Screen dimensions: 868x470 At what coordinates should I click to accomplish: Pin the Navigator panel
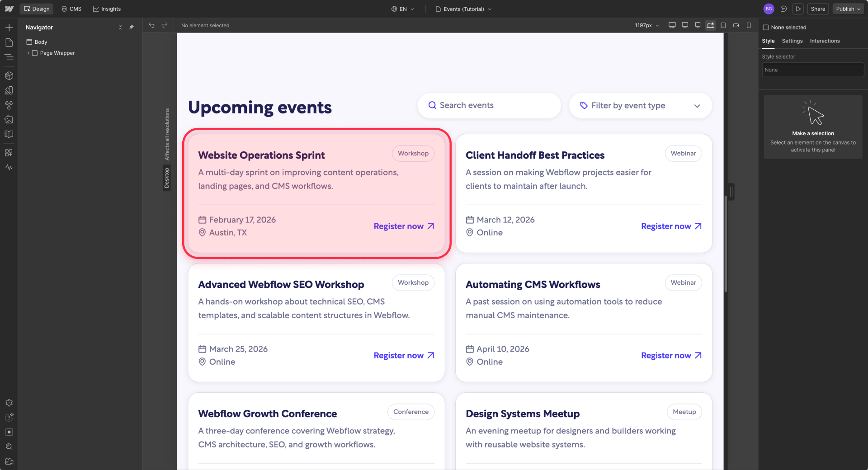coord(132,28)
